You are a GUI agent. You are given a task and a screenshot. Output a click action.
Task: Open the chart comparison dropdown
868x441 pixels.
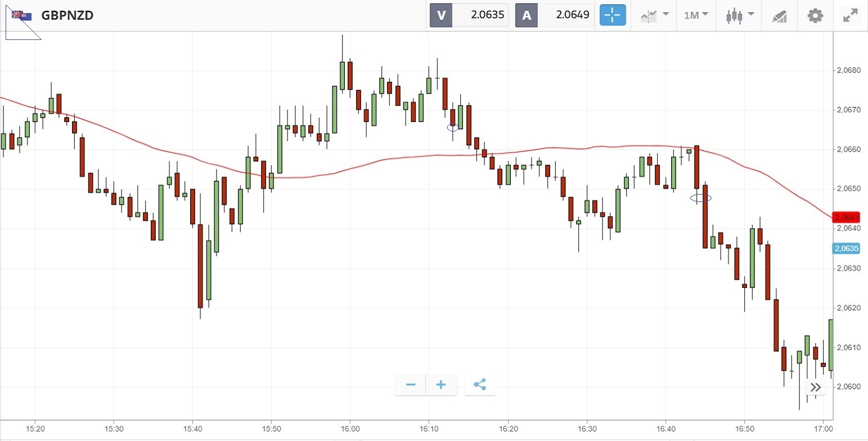click(655, 15)
